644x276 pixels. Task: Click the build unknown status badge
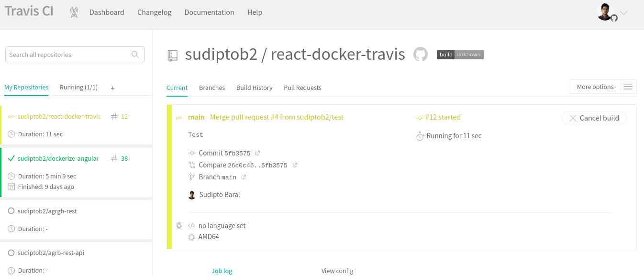460,54
